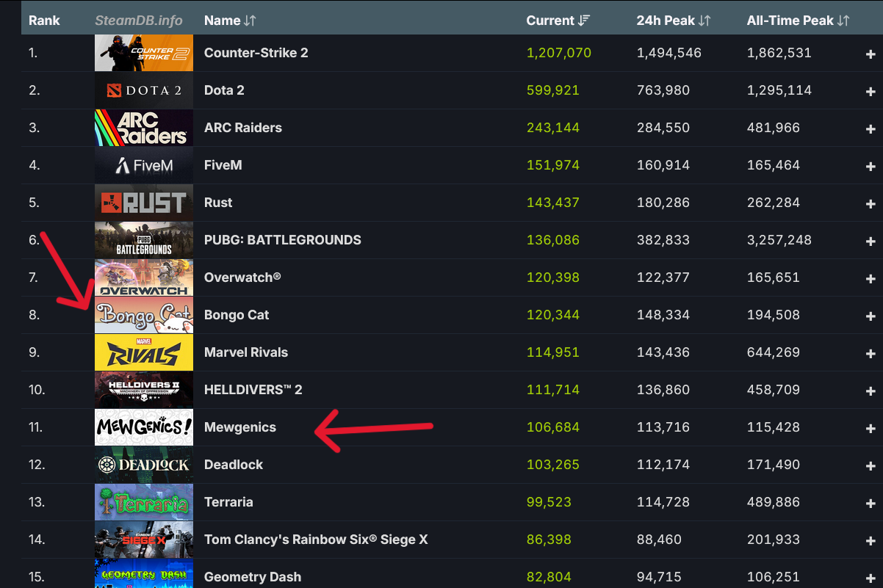Select Terraria current players 99,523
The width and height of the screenshot is (883, 588).
(549, 502)
